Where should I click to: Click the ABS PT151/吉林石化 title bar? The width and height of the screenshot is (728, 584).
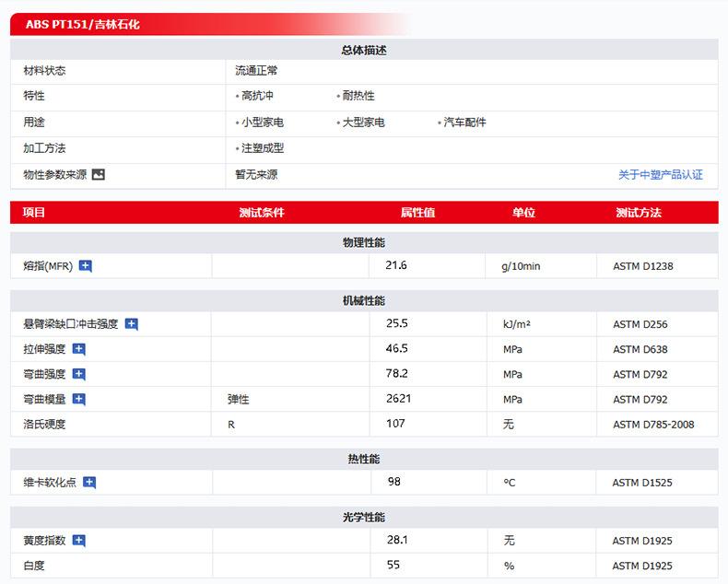pyautogui.click(x=83, y=25)
